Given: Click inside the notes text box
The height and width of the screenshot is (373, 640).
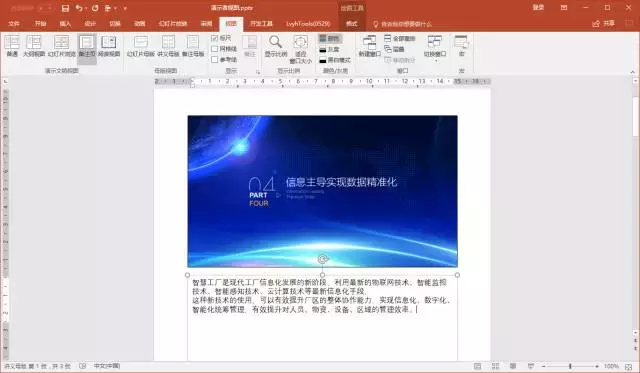Looking at the screenshot, I should 322,318.
